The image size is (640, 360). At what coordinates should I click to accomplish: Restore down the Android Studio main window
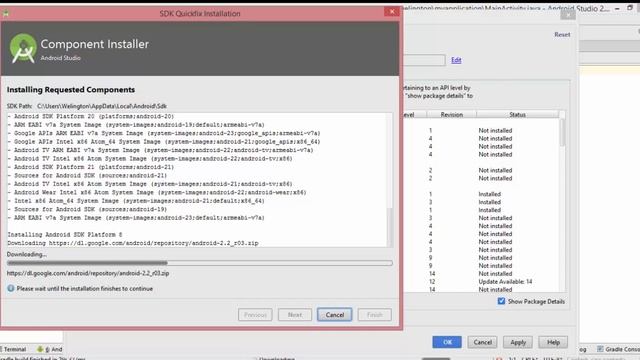click(x=630, y=8)
